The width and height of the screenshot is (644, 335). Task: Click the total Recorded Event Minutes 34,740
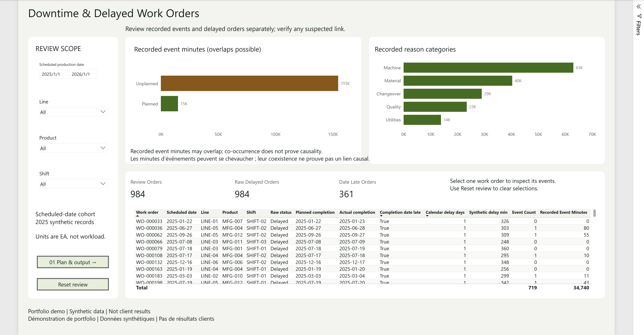point(581,288)
